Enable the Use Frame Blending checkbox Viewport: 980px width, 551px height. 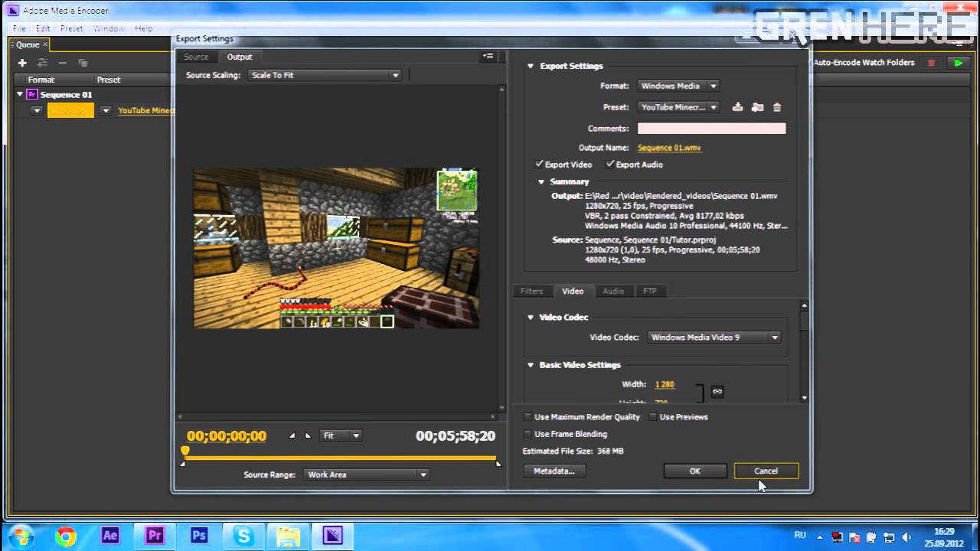point(528,434)
